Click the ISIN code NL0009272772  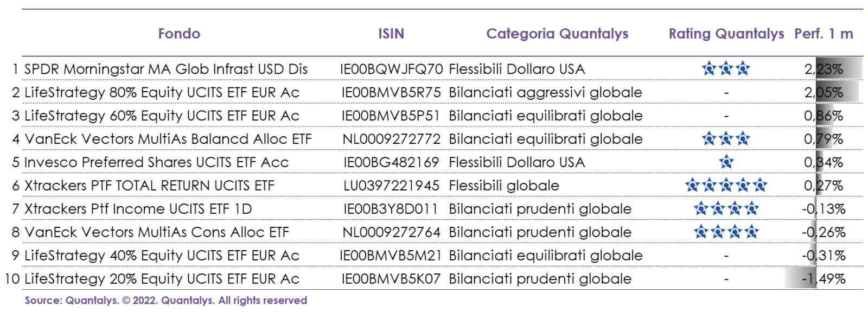pyautogui.click(x=391, y=139)
